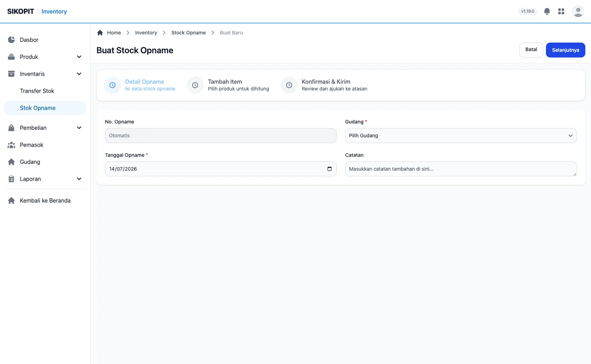Expand the Pembelian submenu chevron
Viewport: 591px width, 364px height.
pyautogui.click(x=79, y=128)
